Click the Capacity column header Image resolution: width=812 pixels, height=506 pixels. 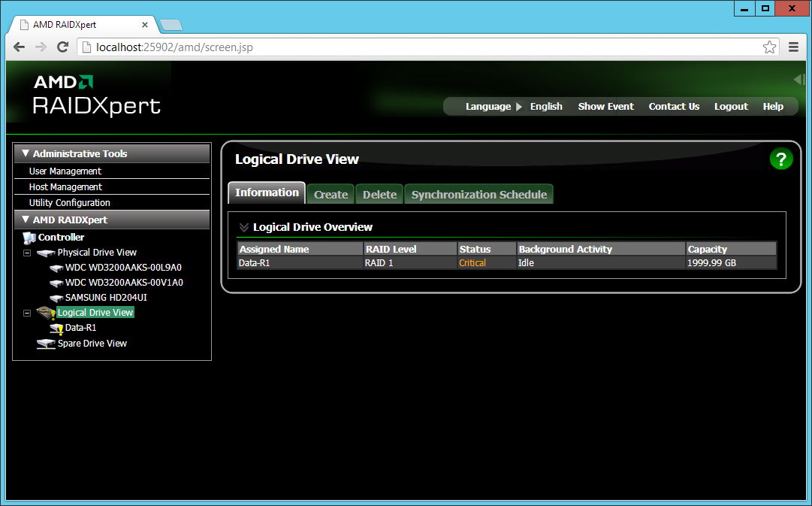(731, 250)
